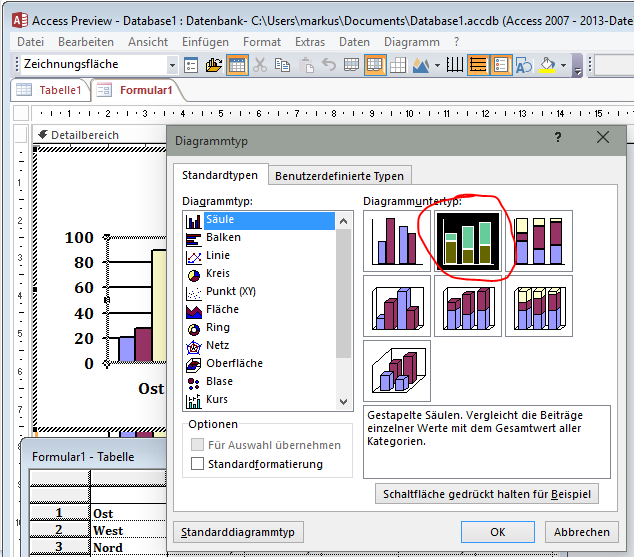
Task: Enable the Standardformatierung checkbox
Action: tap(197, 464)
